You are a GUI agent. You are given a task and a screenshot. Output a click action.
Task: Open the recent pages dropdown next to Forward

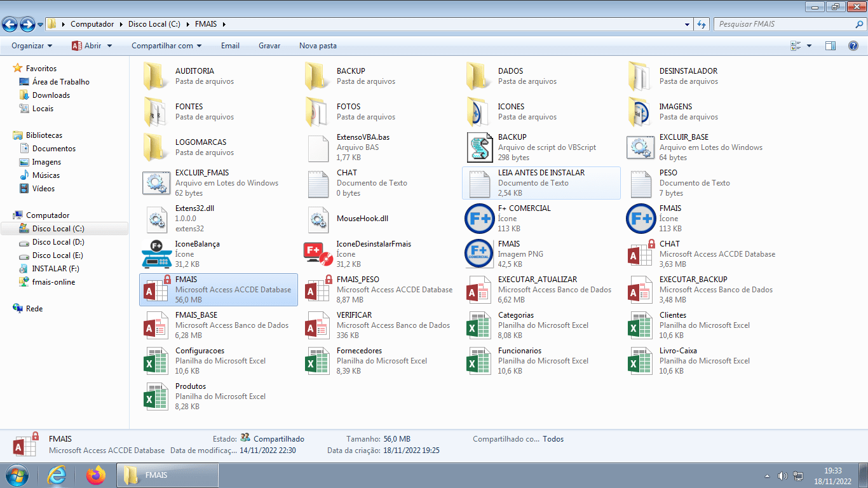41,25
